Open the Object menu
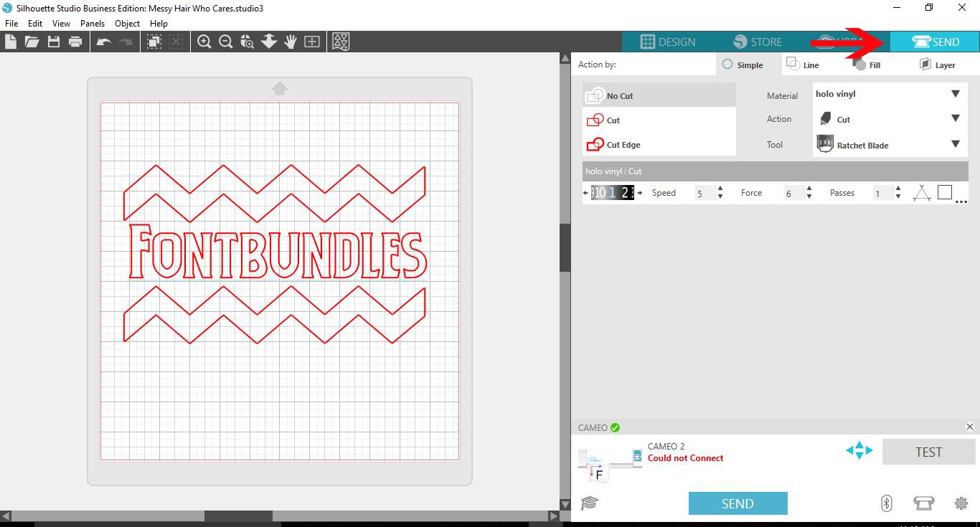 (x=128, y=24)
